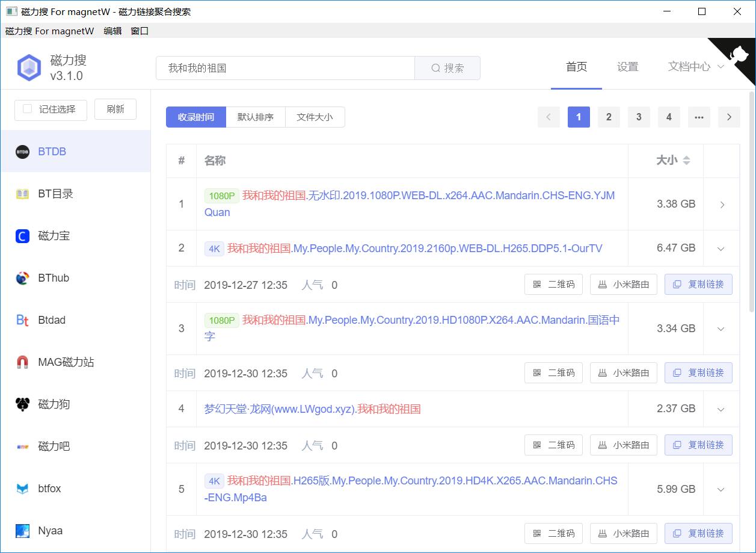Open the Nyaa source at the bottom
This screenshot has width=756, height=553.
click(x=51, y=530)
